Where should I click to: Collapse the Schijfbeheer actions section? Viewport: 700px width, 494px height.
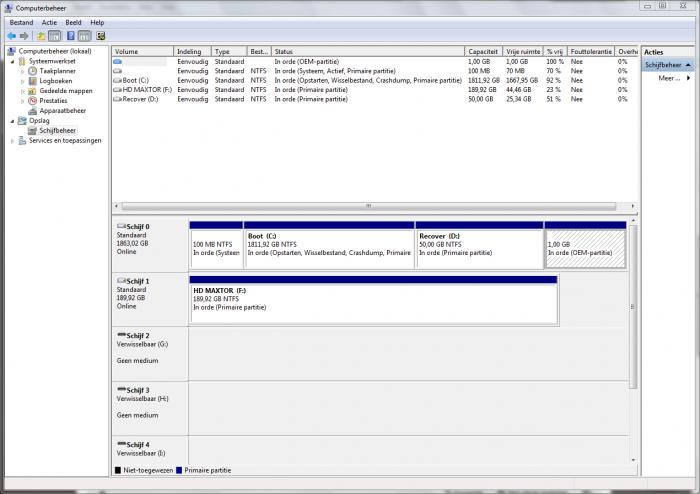[688, 65]
